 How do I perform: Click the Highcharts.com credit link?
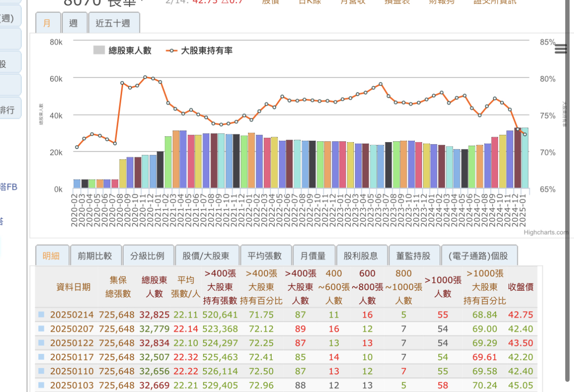click(x=545, y=232)
